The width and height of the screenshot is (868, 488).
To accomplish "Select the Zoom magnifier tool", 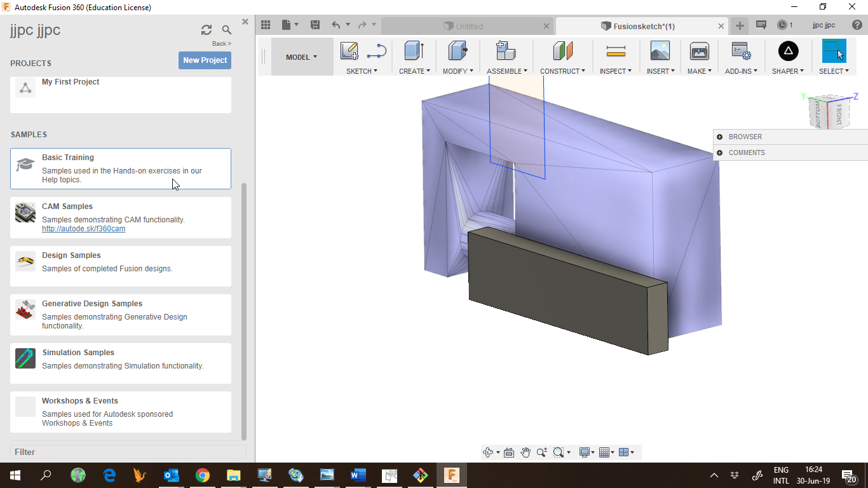I will pos(541,452).
